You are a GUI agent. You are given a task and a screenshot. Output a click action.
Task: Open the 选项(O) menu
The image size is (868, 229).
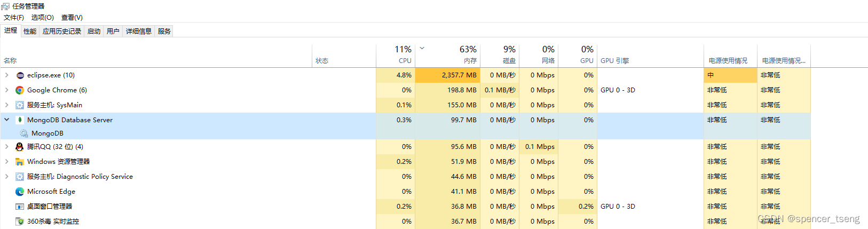(43, 18)
